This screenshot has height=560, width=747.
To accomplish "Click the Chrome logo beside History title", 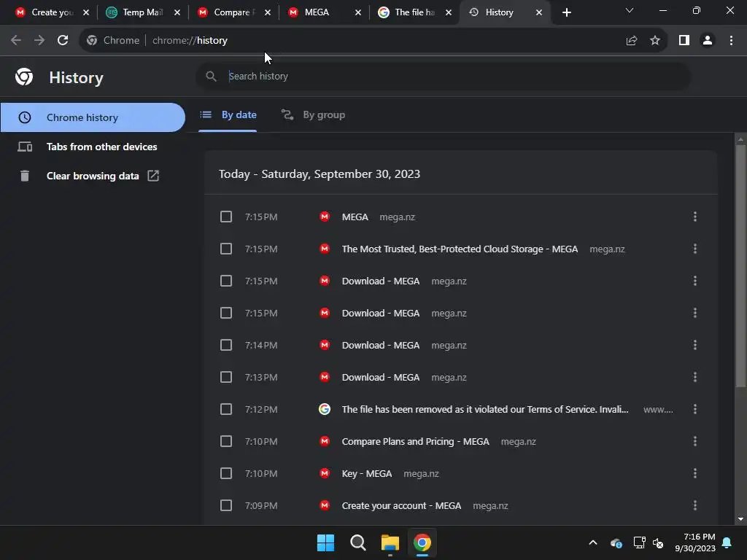I will [24, 77].
